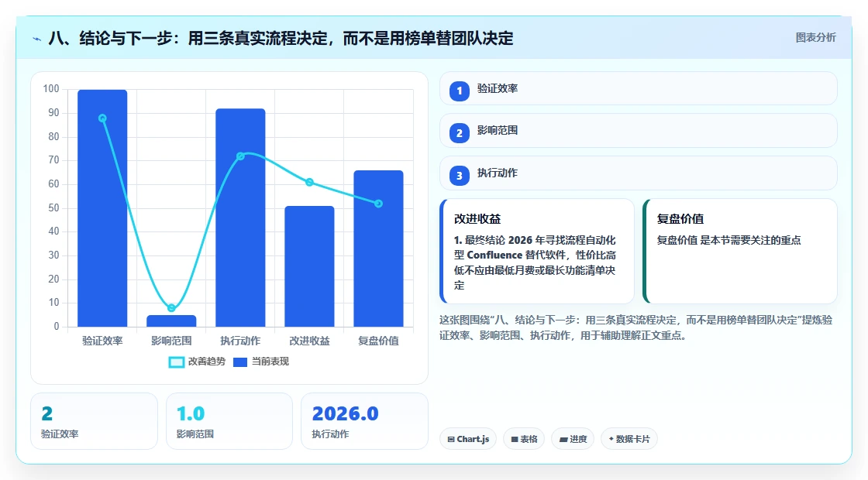Image resolution: width=868 pixels, height=480 pixels.
Task: Open the 执行动作 list item
Action: pyautogui.click(x=639, y=173)
